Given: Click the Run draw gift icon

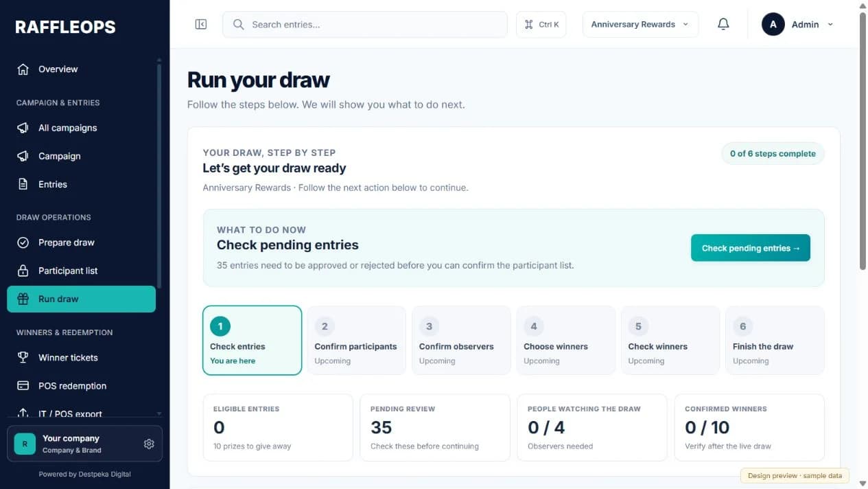Looking at the screenshot, I should tap(23, 299).
